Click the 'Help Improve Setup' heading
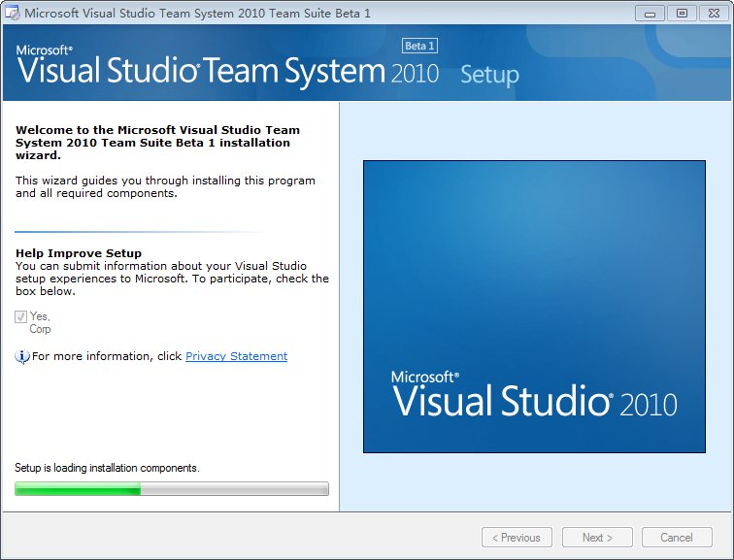Viewport: 734px width, 560px height. (79, 253)
